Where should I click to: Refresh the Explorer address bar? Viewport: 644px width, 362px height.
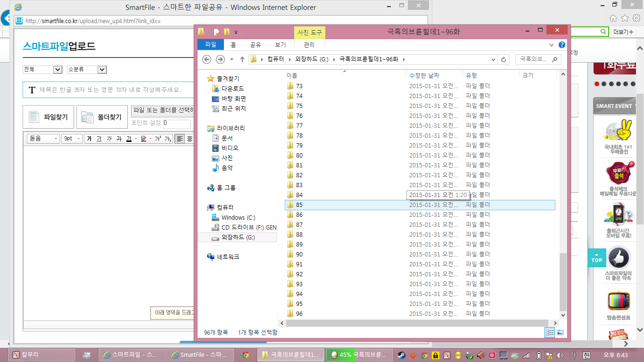click(504, 59)
